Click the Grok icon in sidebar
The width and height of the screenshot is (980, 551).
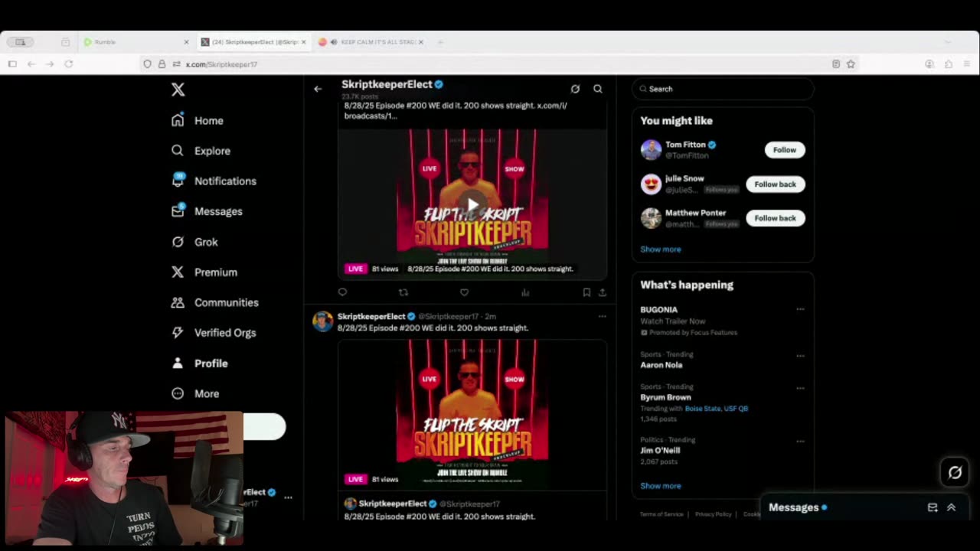pos(178,242)
